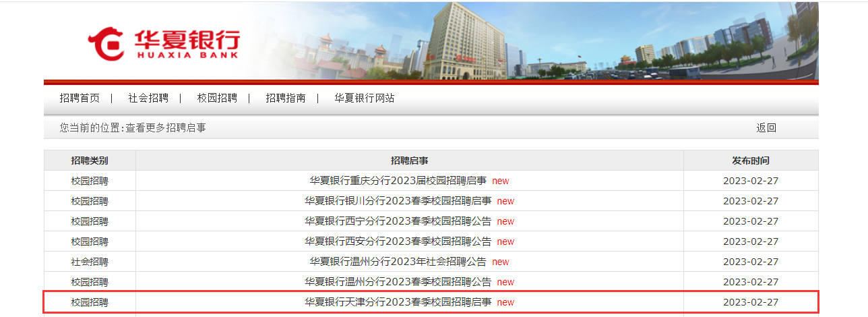Click the 社会招聘 category cell in the table
Viewport: 868px width, 317px height.
(90, 262)
